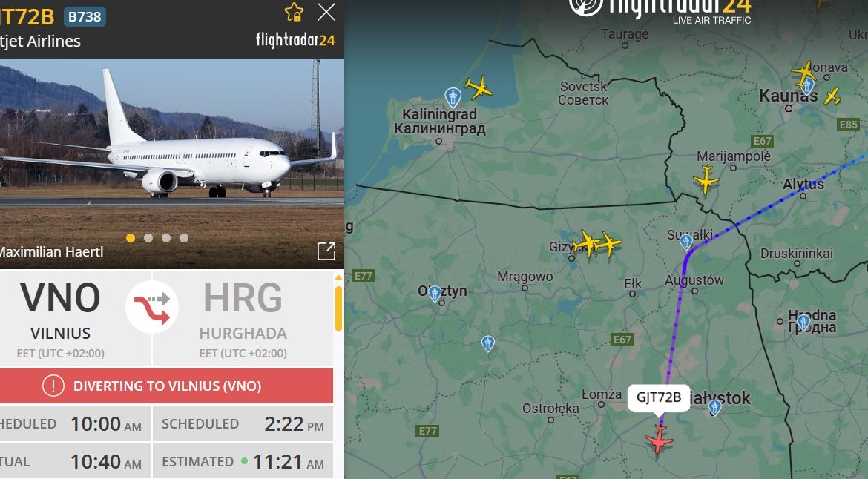Click the red GJT72B aircraft on map
Image resolution: width=868 pixels, height=479 pixels.
pos(659,440)
